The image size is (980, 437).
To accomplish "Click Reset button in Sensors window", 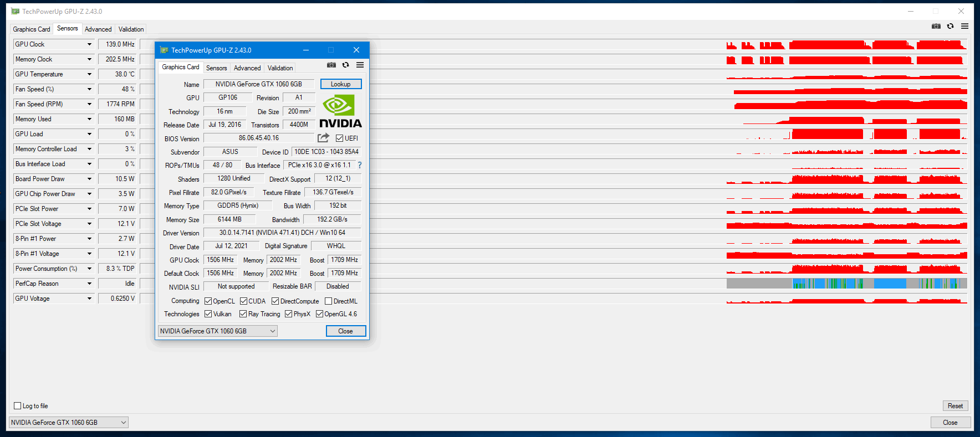I will click(x=955, y=406).
